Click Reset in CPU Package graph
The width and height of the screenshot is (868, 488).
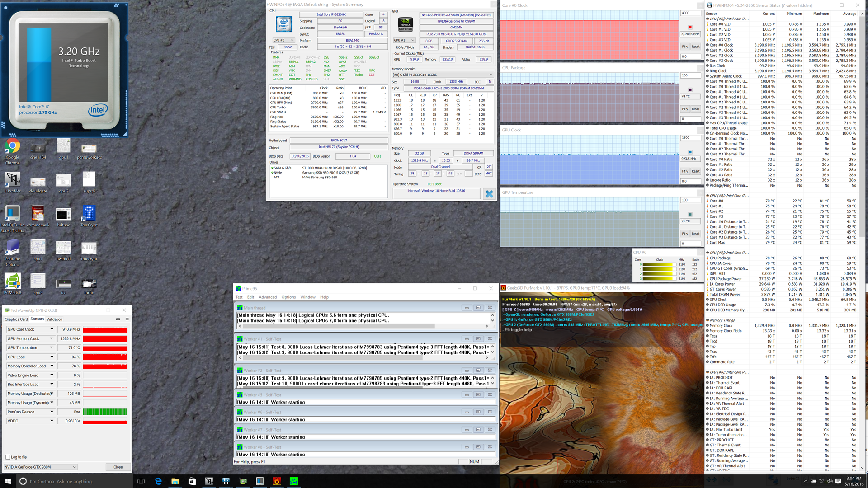696,109
